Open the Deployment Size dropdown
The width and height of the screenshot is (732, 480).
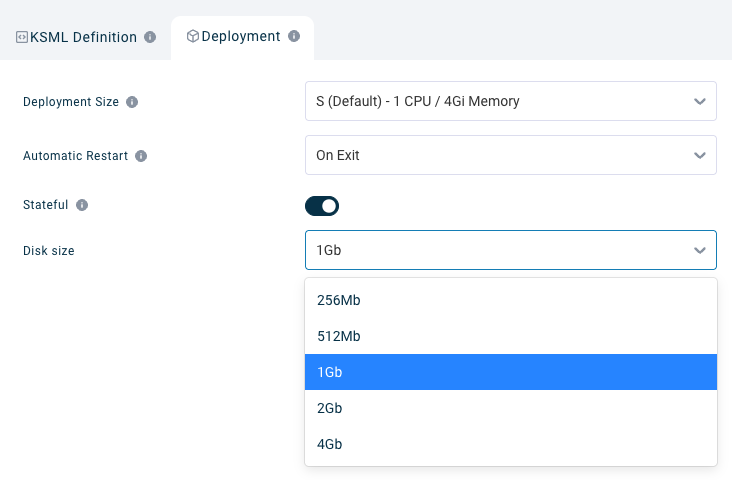point(510,101)
